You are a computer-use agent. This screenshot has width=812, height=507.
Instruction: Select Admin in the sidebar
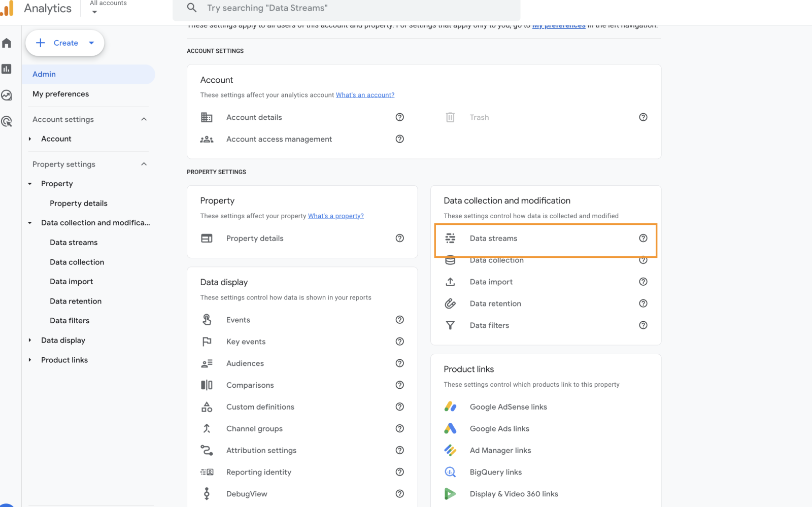[x=88, y=74]
